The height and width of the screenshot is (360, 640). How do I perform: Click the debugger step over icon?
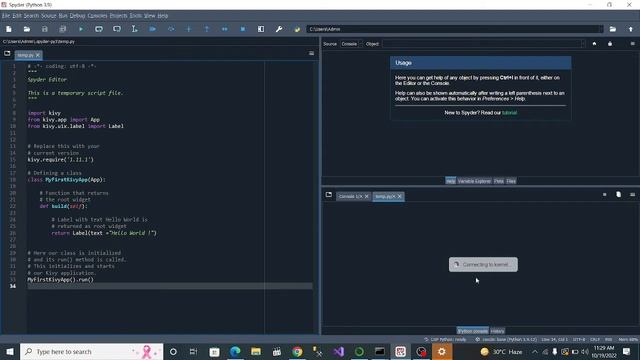coord(171,29)
